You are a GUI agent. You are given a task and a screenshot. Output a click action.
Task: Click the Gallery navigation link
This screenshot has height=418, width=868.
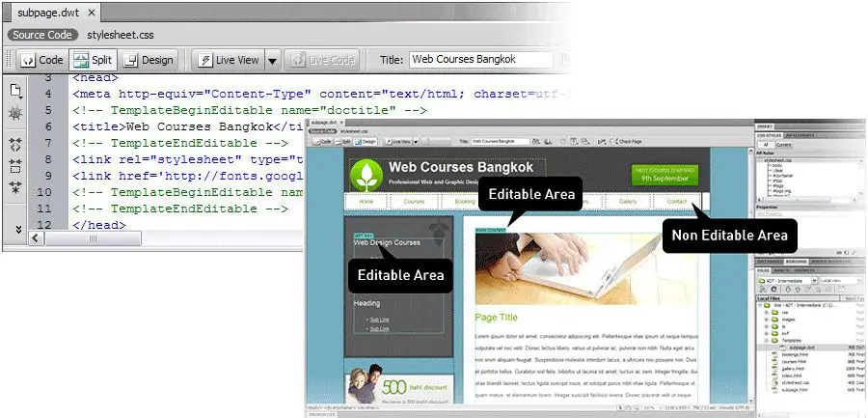pos(627,202)
